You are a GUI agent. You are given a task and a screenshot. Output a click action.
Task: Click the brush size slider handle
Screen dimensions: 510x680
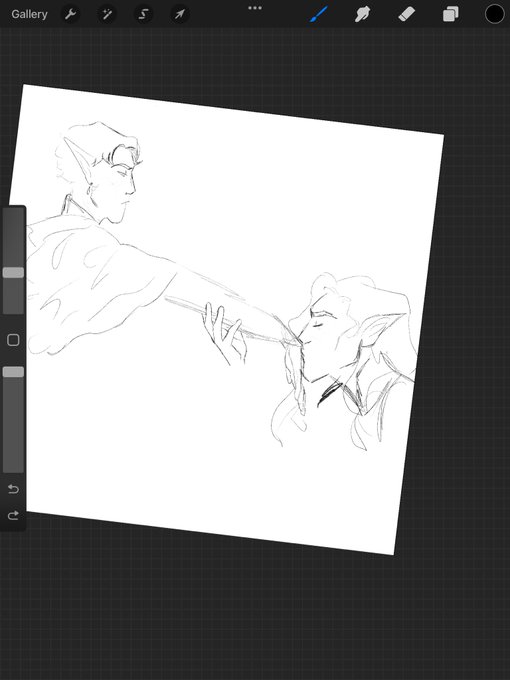pyautogui.click(x=13, y=272)
